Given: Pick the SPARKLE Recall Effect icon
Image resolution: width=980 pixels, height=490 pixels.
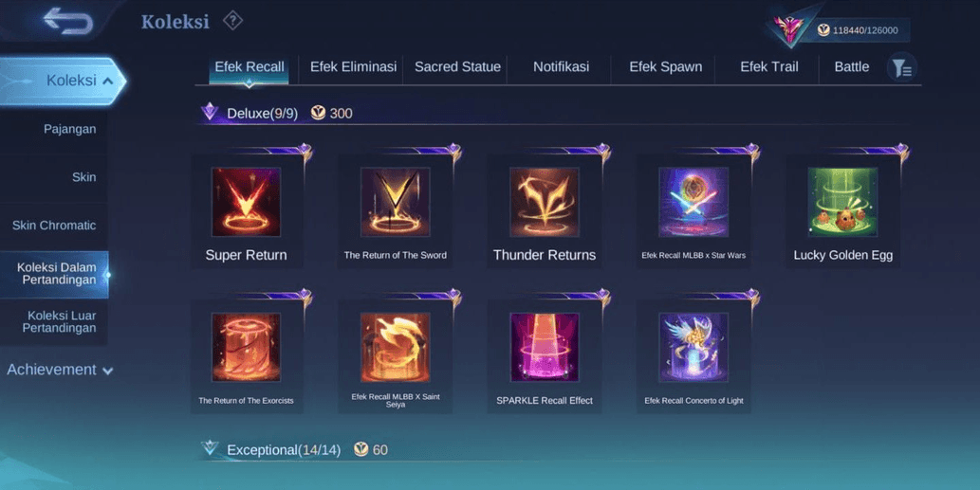Looking at the screenshot, I should 545,347.
